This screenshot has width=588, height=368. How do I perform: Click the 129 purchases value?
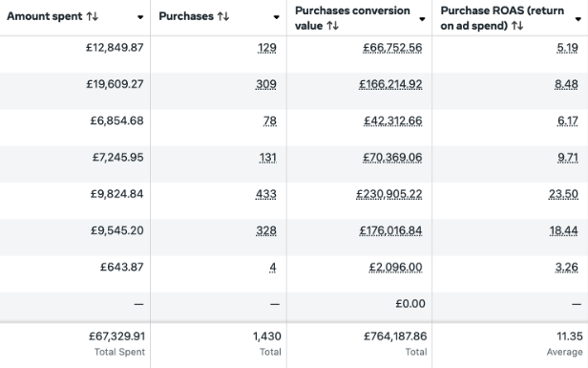coord(267,48)
